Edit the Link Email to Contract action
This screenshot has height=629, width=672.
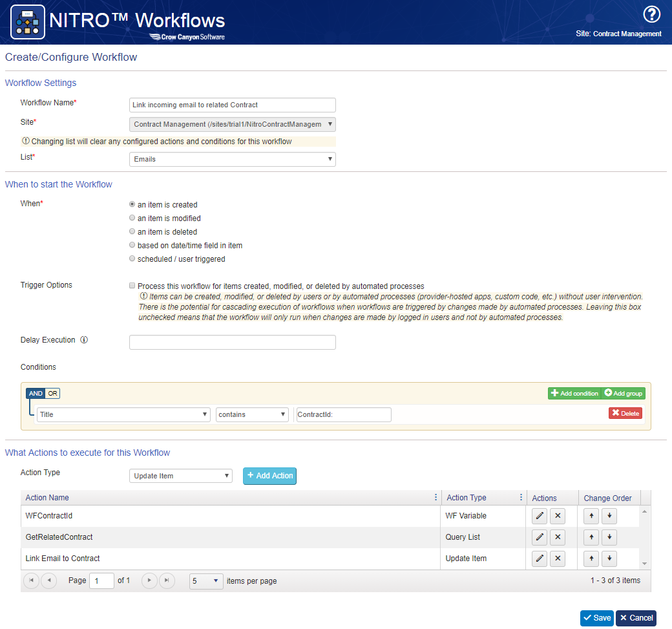click(x=539, y=559)
